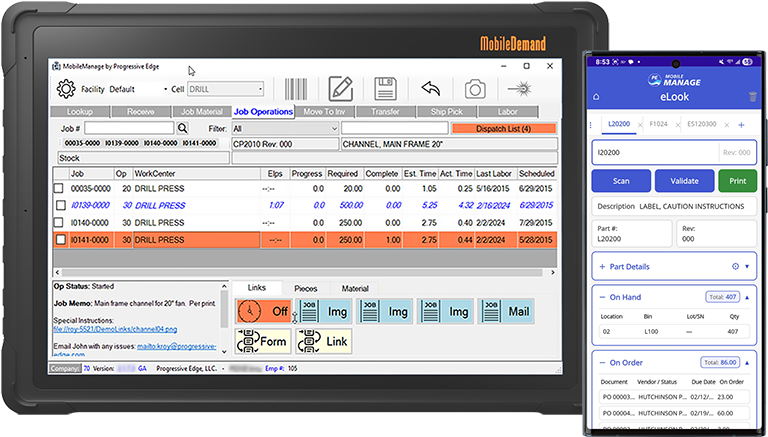
Task: Open the F1024 tab in eLook
Action: click(x=658, y=124)
